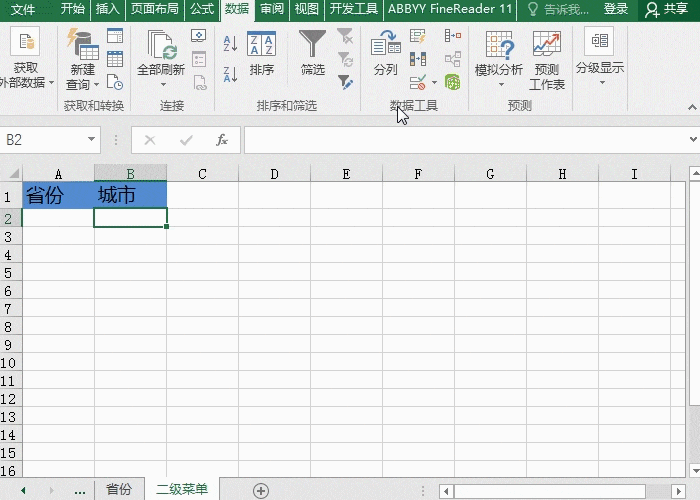Sort ascending with the A to Z icon

(x=230, y=43)
